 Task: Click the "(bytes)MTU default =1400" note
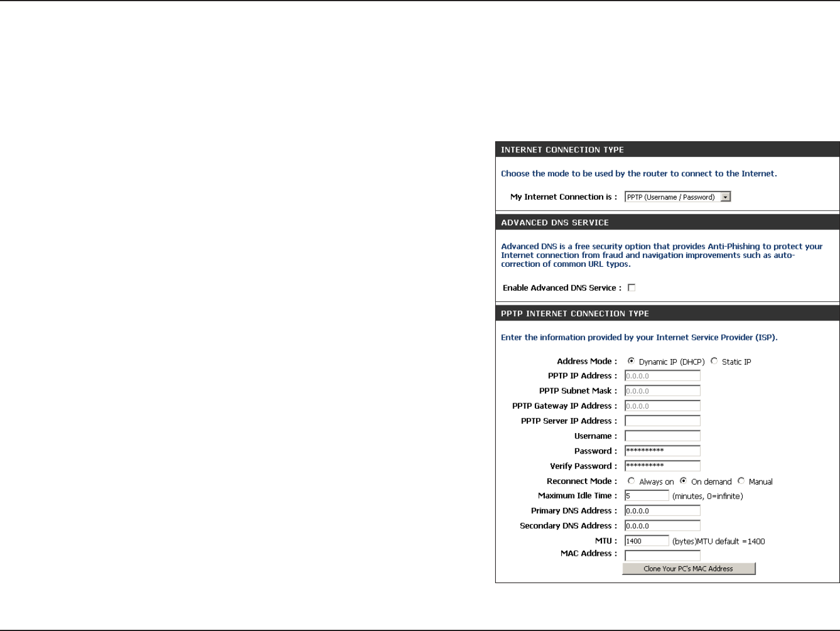(719, 542)
